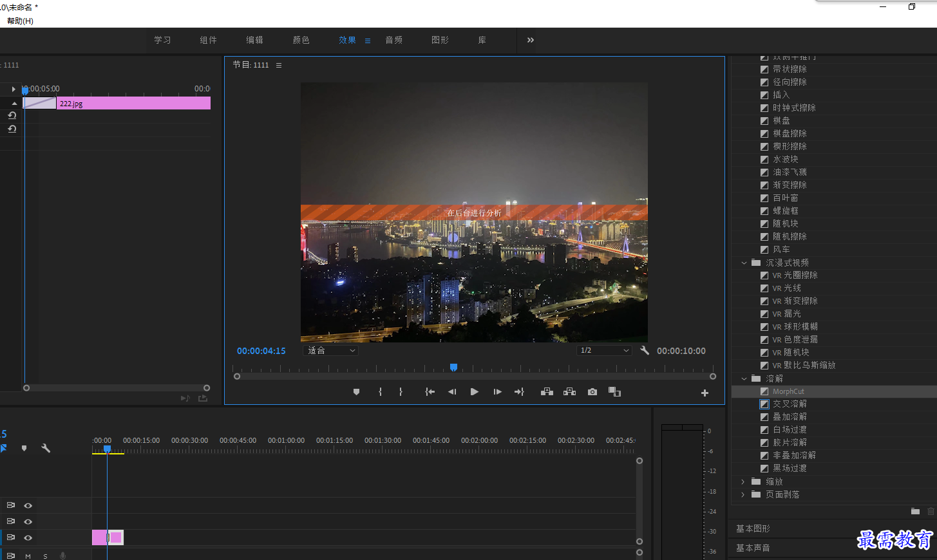This screenshot has height=560, width=937.
Task: Expand the 缩放 folder
Action: pos(743,481)
